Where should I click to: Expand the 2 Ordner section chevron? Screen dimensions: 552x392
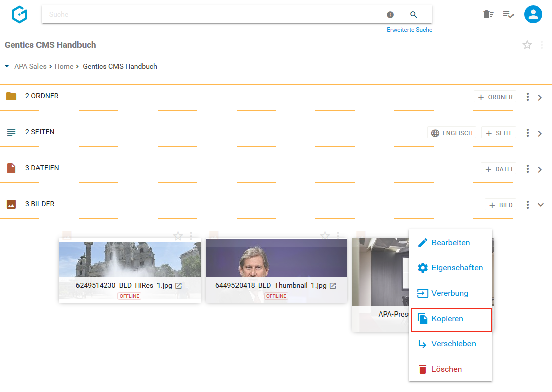point(540,97)
